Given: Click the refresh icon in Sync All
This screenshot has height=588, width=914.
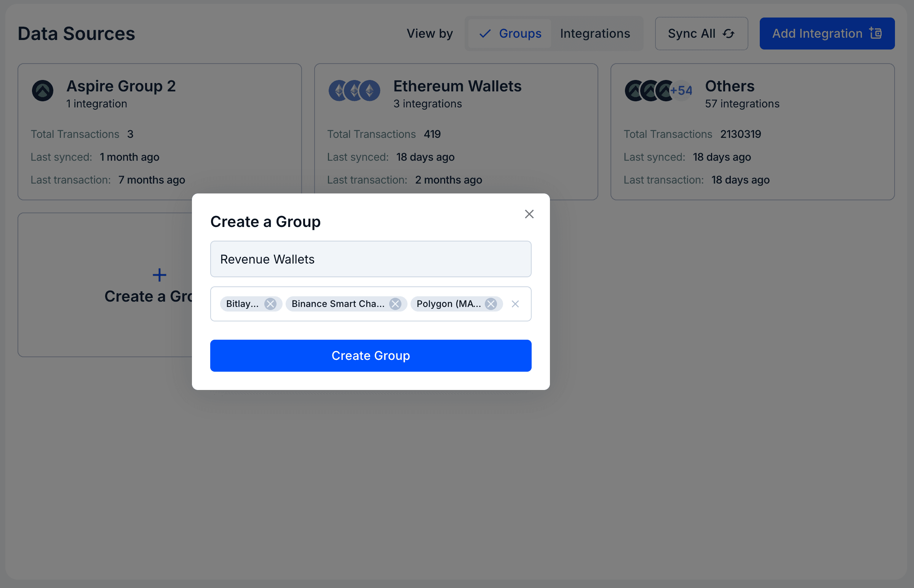Looking at the screenshot, I should 729,34.
